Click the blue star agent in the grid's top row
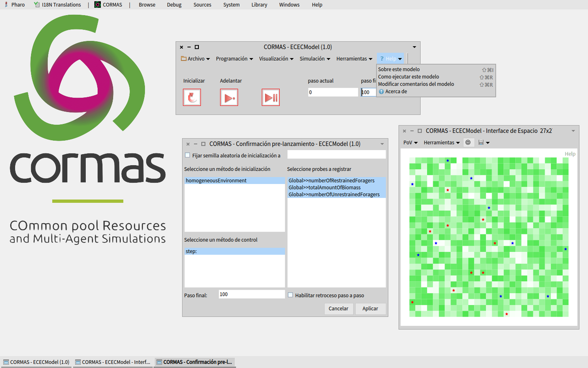Screen dimensions: 588x368 coord(447,160)
